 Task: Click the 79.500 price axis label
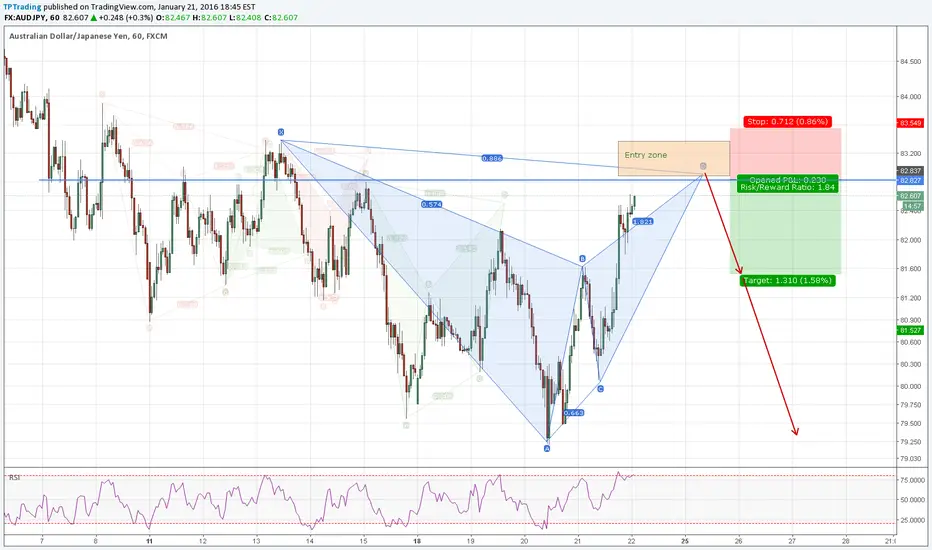point(911,423)
